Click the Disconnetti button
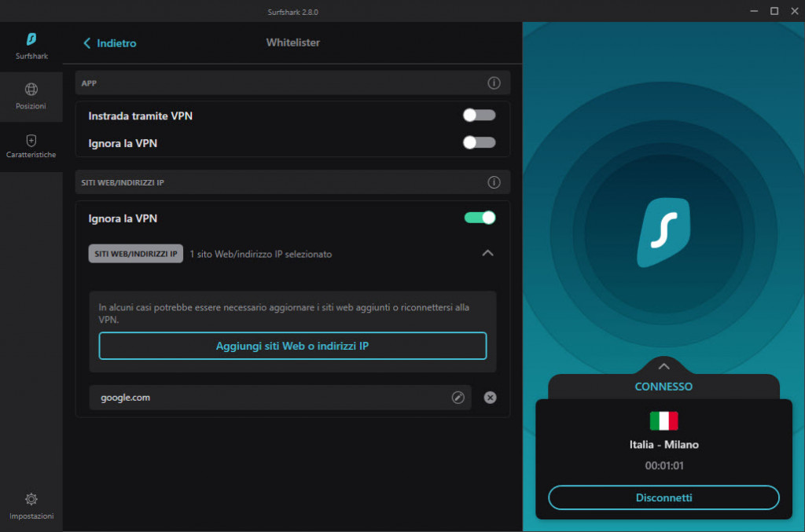The width and height of the screenshot is (805, 532). 663,497
